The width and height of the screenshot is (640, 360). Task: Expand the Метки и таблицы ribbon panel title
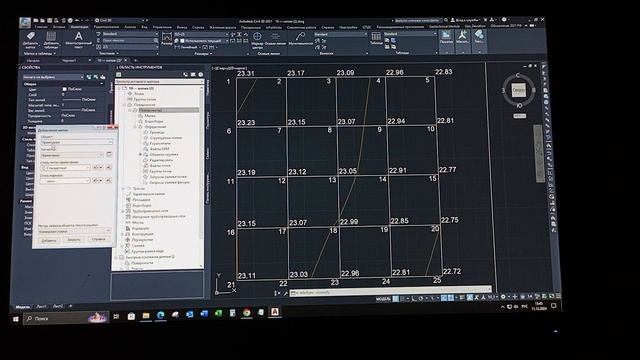tap(39, 53)
